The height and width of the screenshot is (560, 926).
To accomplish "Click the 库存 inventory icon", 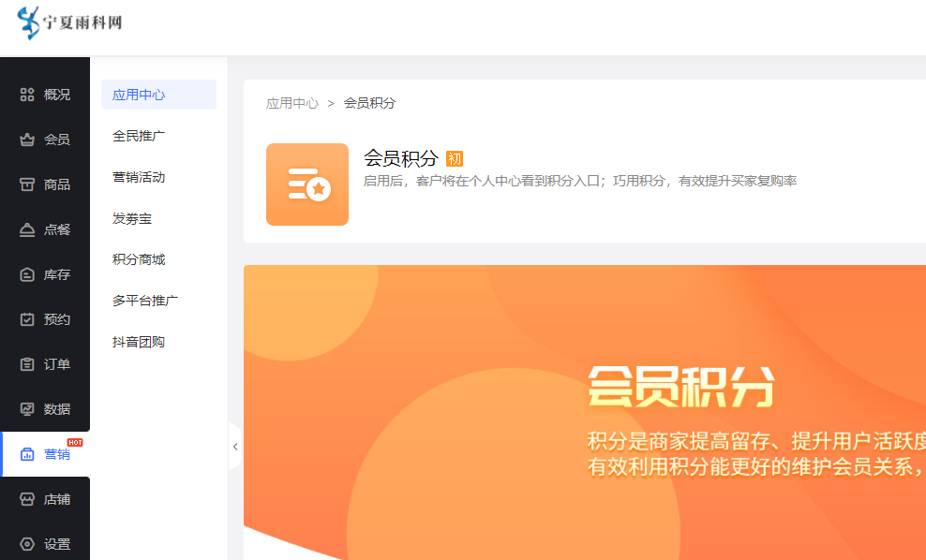I will coord(27,274).
